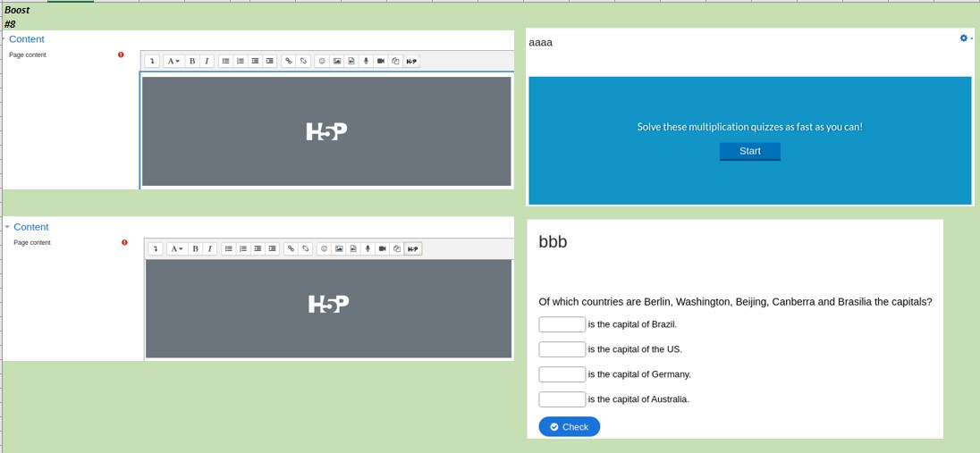Screen dimensions: 980x453
Task: Toggle Italic in the editor beside the aaaa preview
Action: 207,62
